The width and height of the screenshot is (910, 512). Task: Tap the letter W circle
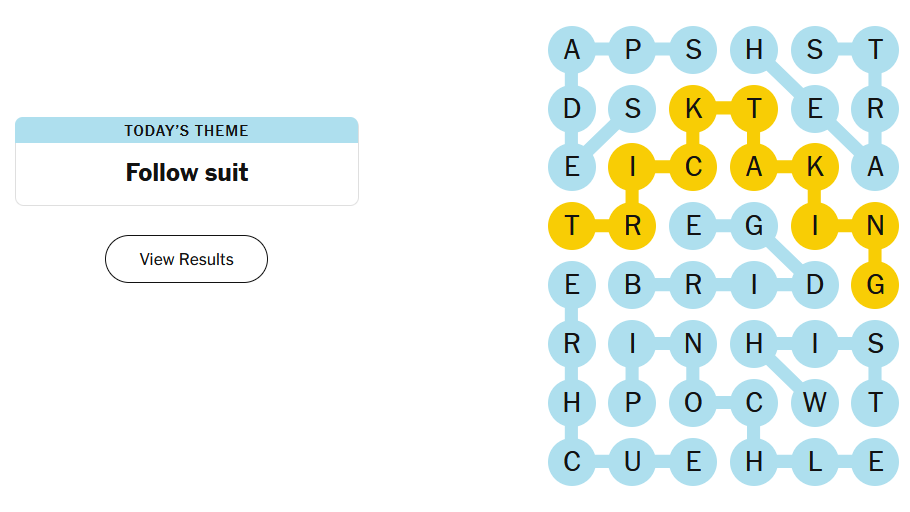(x=815, y=403)
